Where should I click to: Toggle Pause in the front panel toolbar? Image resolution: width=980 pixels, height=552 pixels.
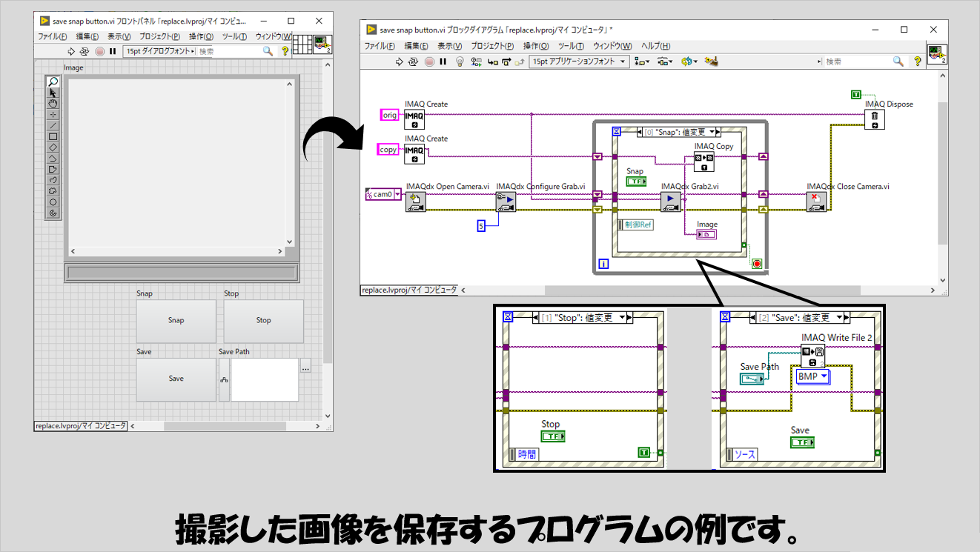(x=113, y=51)
